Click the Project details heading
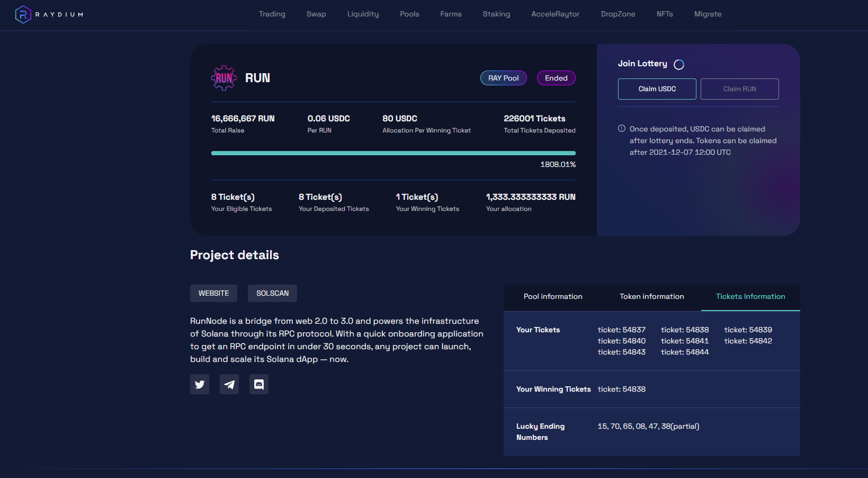Viewport: 868px width, 478px height. 235,255
